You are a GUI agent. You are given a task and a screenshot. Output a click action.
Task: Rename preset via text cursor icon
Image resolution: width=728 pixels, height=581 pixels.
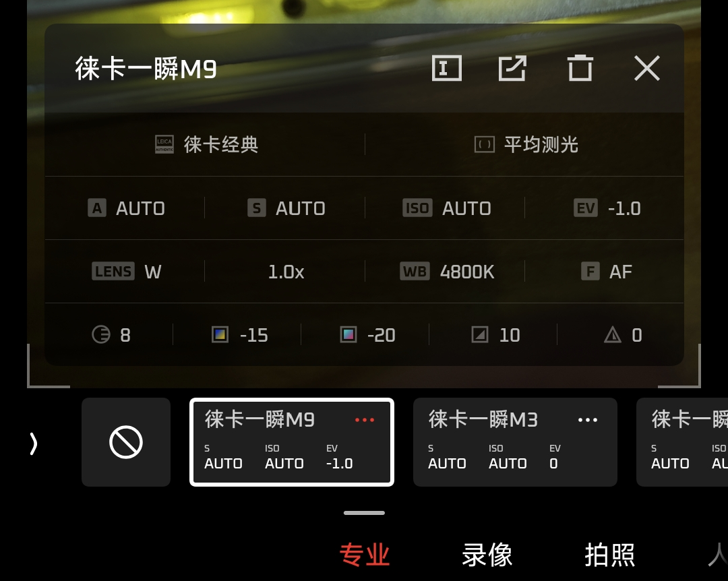(x=447, y=68)
